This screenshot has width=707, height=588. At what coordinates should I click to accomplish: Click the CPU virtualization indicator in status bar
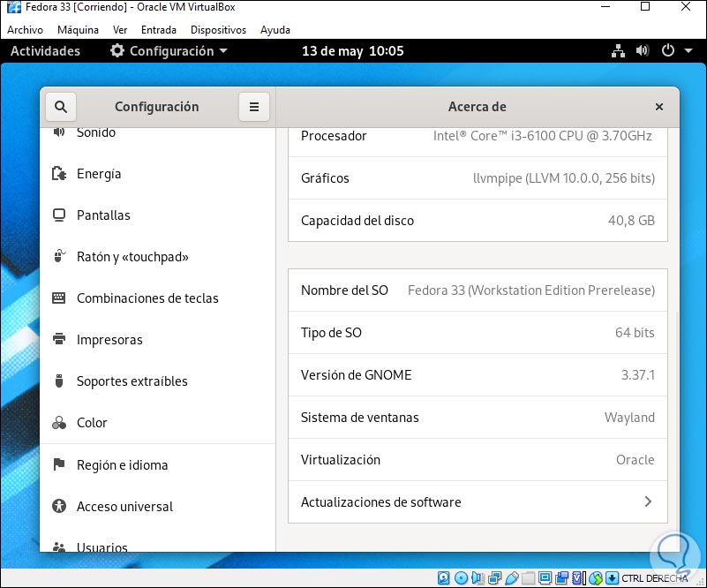[x=577, y=577]
